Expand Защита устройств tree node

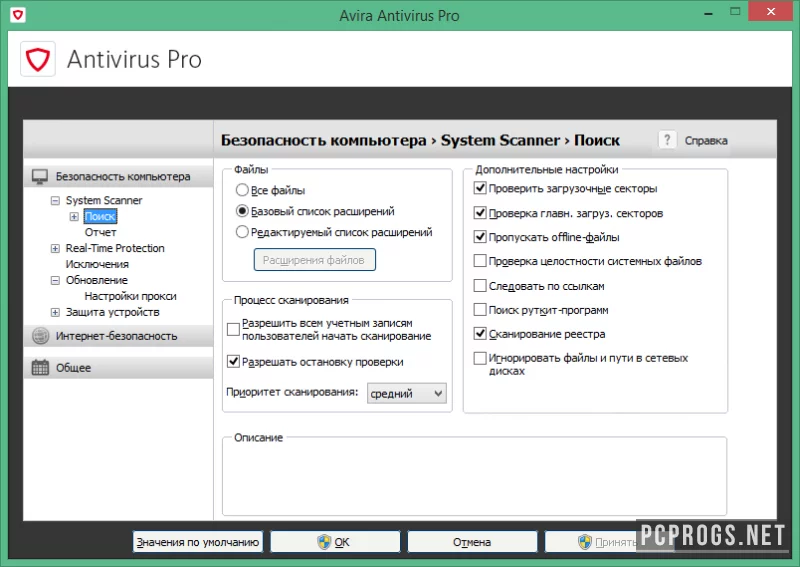coord(55,312)
